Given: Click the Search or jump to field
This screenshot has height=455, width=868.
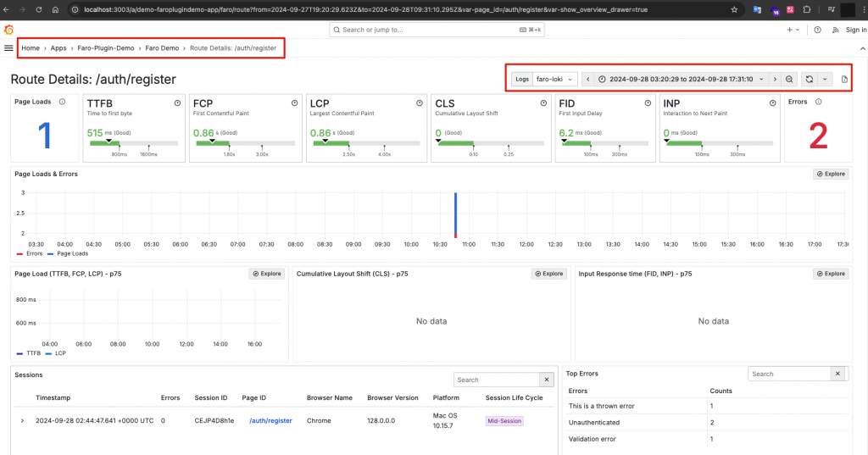Looking at the screenshot, I should pyautogui.click(x=437, y=30).
